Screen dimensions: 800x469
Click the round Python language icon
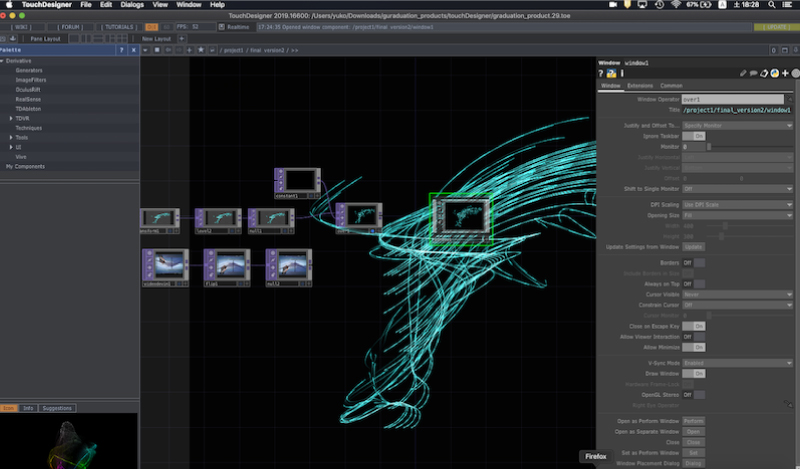pyautogui.click(x=774, y=73)
